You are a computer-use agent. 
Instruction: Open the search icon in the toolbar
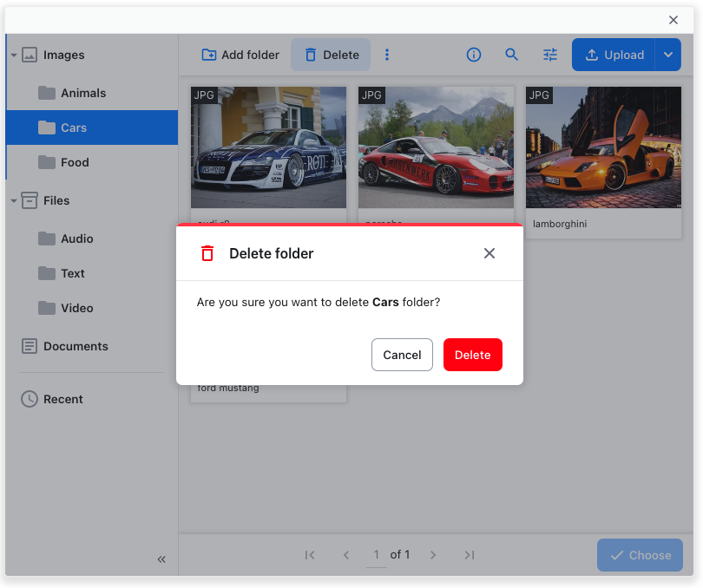[x=511, y=55]
